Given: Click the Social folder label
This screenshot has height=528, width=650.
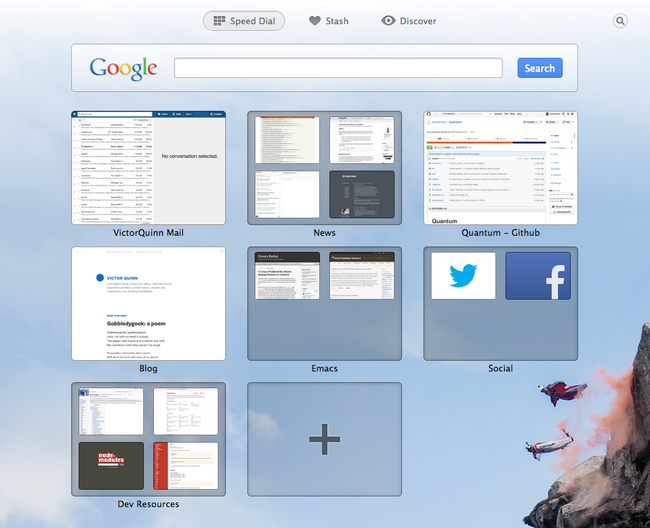Looking at the screenshot, I should [x=500, y=368].
